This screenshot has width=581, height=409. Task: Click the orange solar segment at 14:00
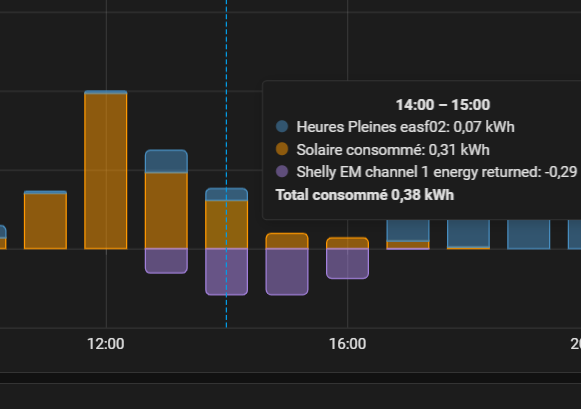click(x=226, y=225)
